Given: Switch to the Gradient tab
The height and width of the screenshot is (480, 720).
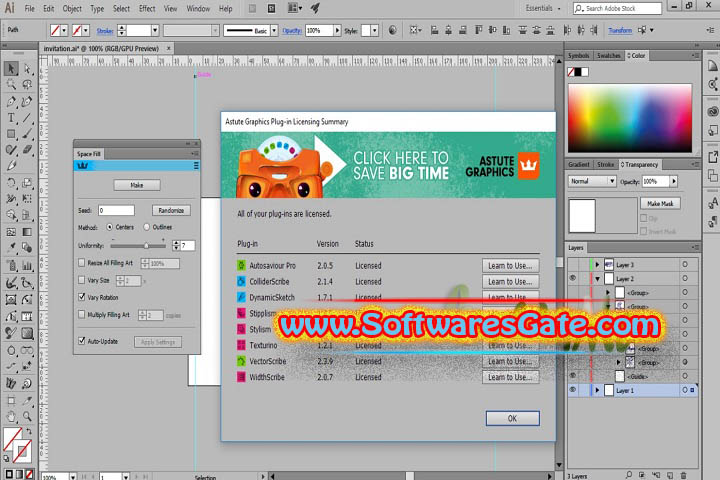Looking at the screenshot, I should [x=578, y=164].
